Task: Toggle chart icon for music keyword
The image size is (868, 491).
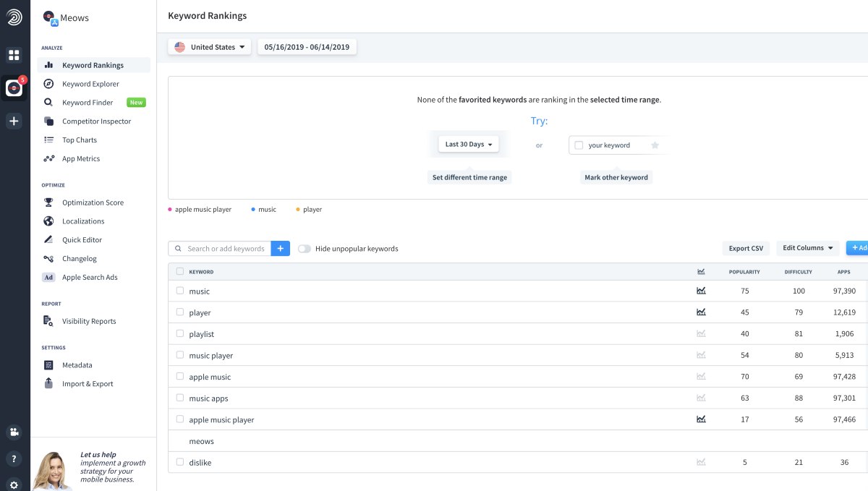Action: coord(701,291)
